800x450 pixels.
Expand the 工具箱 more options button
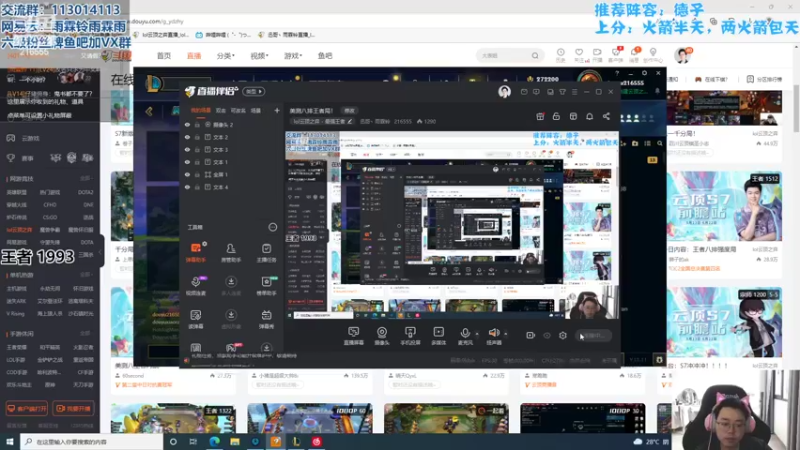click(273, 227)
